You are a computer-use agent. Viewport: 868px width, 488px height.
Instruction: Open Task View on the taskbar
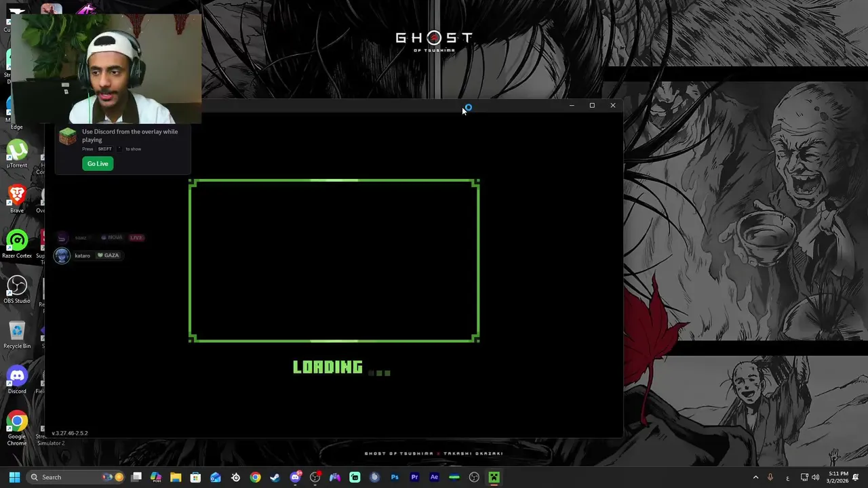pyautogui.click(x=136, y=477)
